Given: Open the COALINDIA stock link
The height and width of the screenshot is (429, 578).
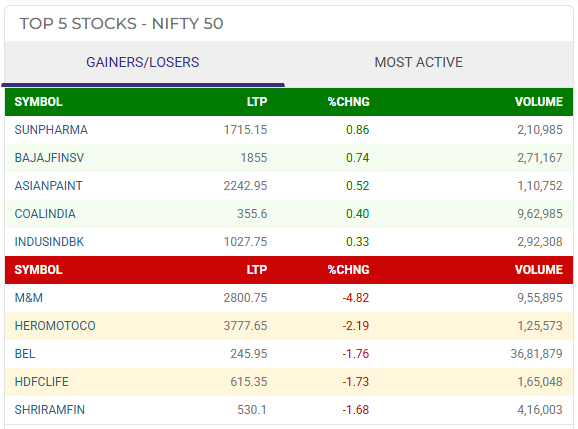Looking at the screenshot, I should (45, 214).
